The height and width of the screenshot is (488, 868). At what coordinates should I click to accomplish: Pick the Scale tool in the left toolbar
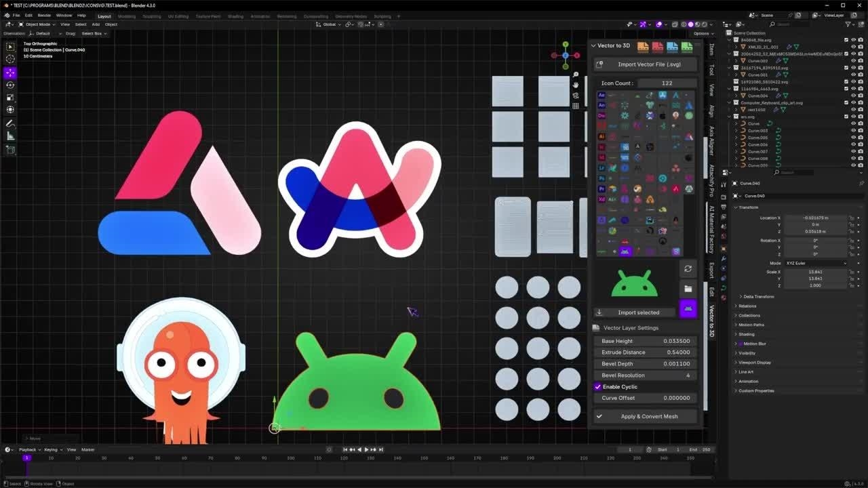tap(10, 98)
